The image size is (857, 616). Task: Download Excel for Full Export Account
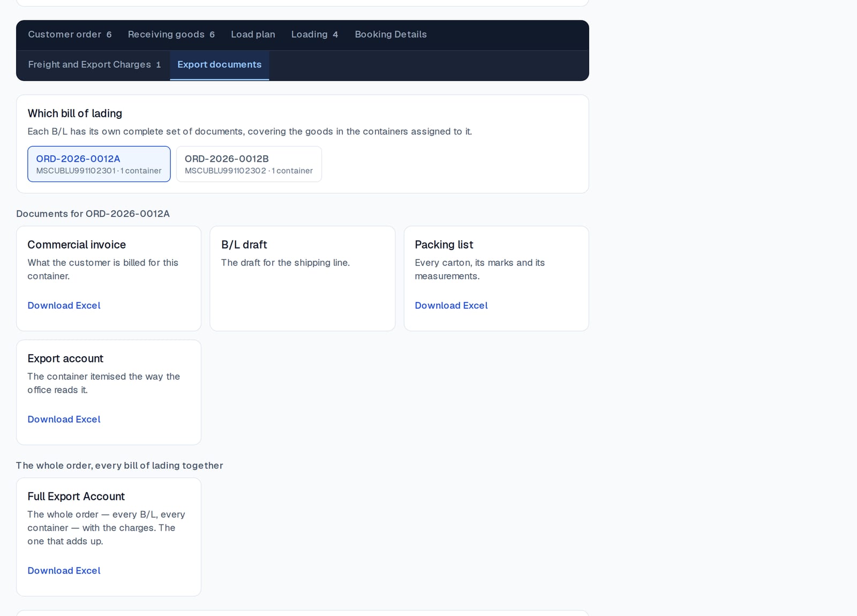click(x=64, y=571)
